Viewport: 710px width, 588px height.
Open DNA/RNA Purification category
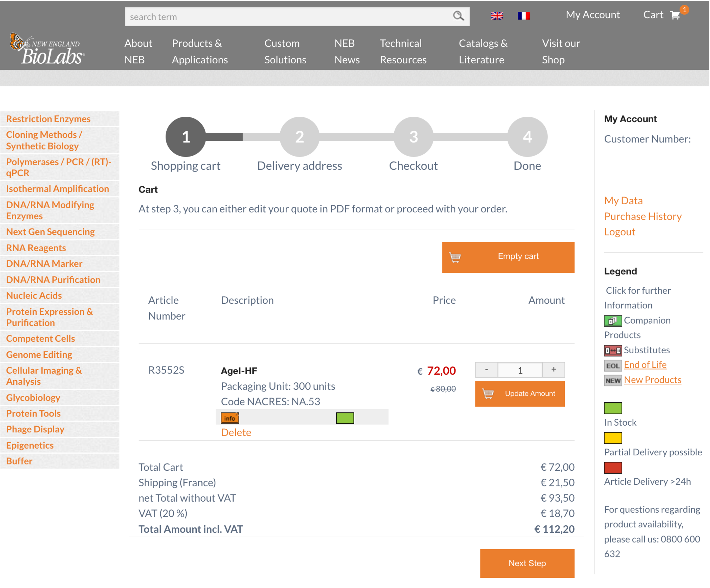point(60,280)
